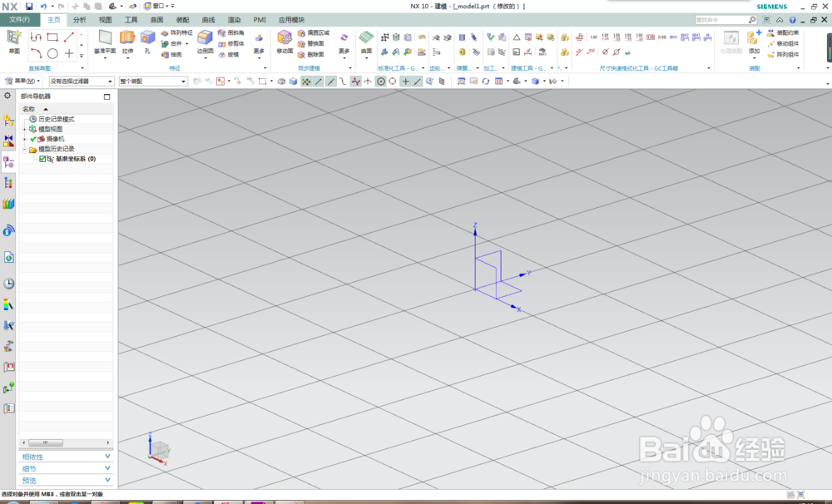
Task: Click the 拔模 (Draft) tool
Action: (x=229, y=55)
